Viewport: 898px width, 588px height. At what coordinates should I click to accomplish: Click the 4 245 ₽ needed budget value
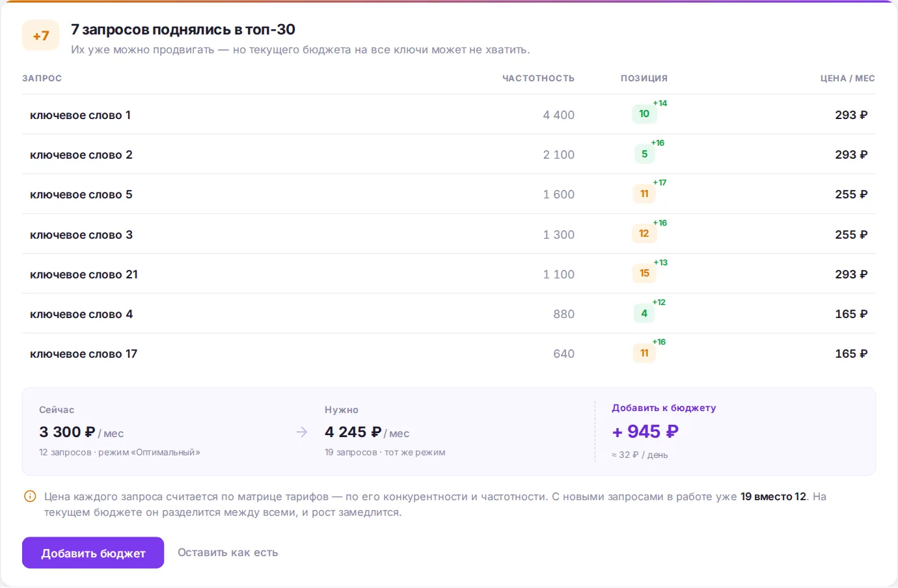pos(353,432)
